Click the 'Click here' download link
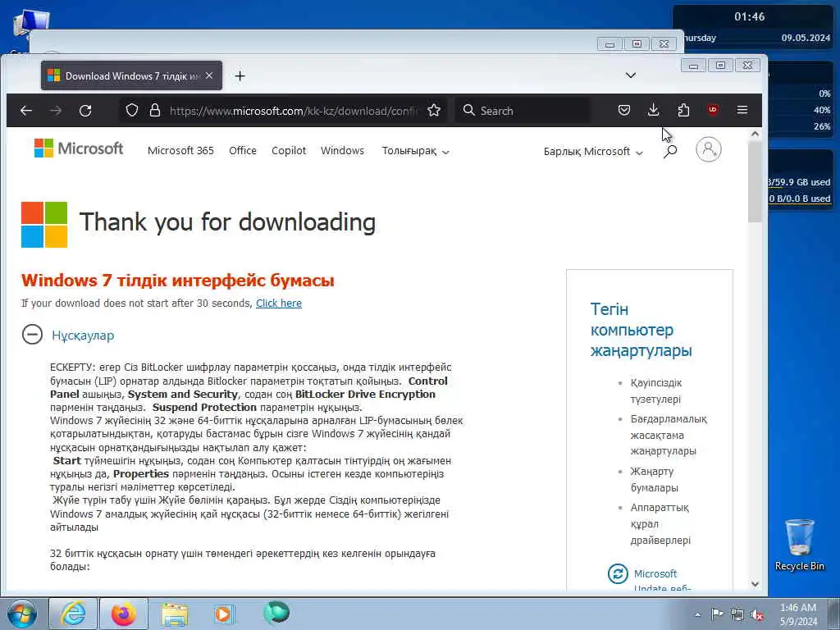This screenshot has height=630, width=840. pyautogui.click(x=279, y=304)
